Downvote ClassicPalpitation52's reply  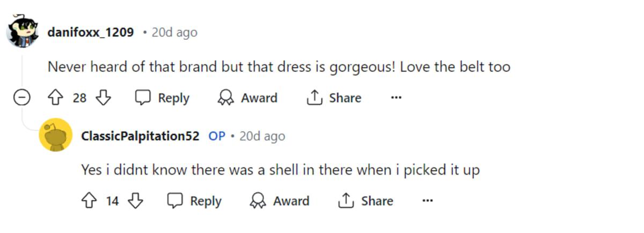click(136, 201)
